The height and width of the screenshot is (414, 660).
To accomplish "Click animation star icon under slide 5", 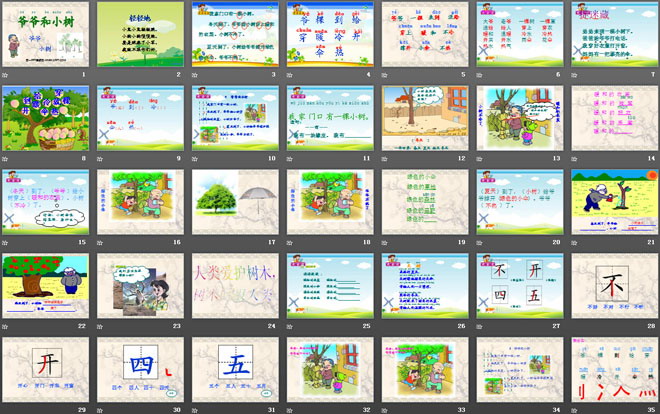I will (385, 75).
